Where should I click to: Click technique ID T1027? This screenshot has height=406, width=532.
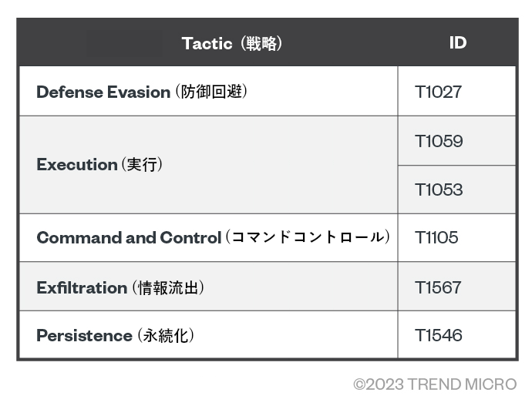click(x=438, y=92)
